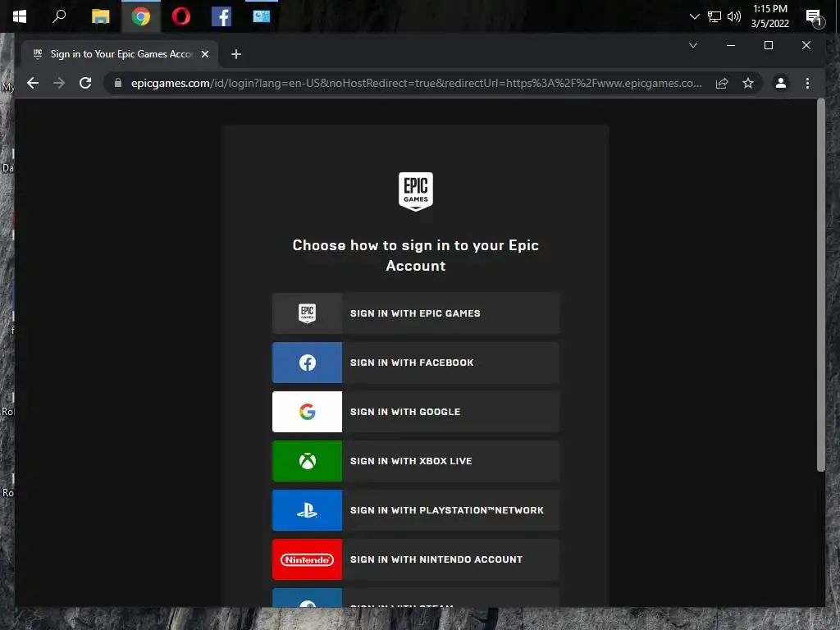Open Windows Start menu
Viewport: 840px width, 630px height.
(x=20, y=16)
